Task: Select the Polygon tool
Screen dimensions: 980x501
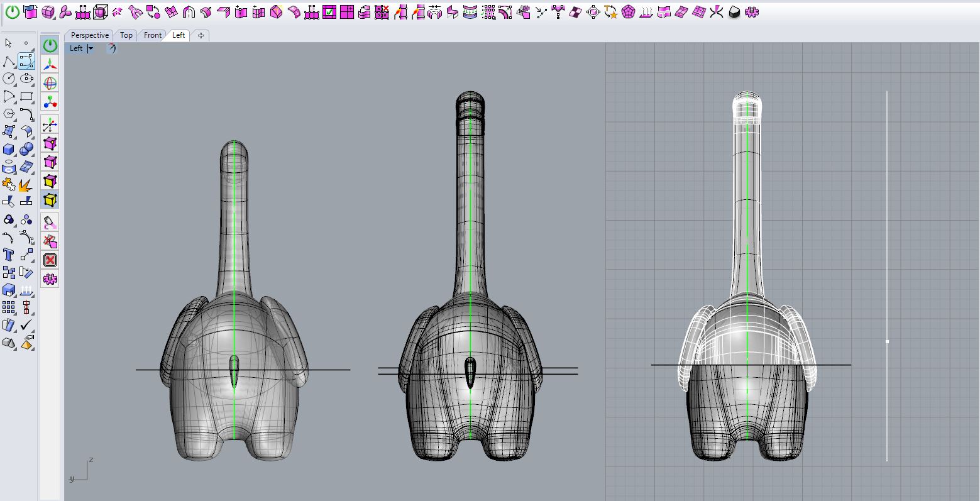Action: pos(9,114)
